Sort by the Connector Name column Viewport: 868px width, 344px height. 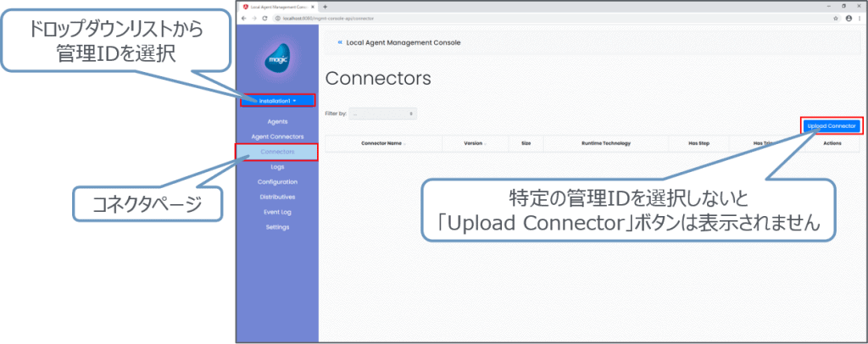coord(382,143)
